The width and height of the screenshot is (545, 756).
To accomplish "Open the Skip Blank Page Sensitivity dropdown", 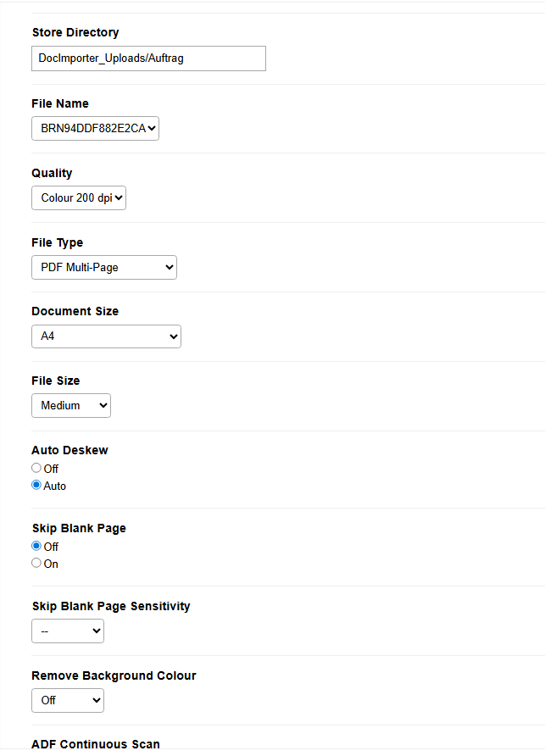I will tap(68, 631).
